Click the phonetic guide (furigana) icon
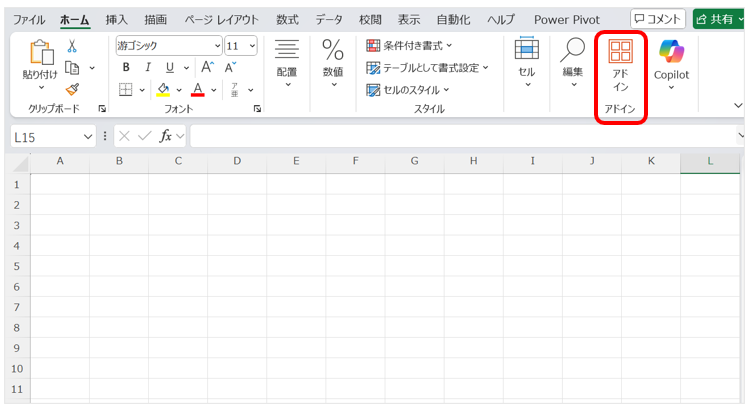 point(234,90)
